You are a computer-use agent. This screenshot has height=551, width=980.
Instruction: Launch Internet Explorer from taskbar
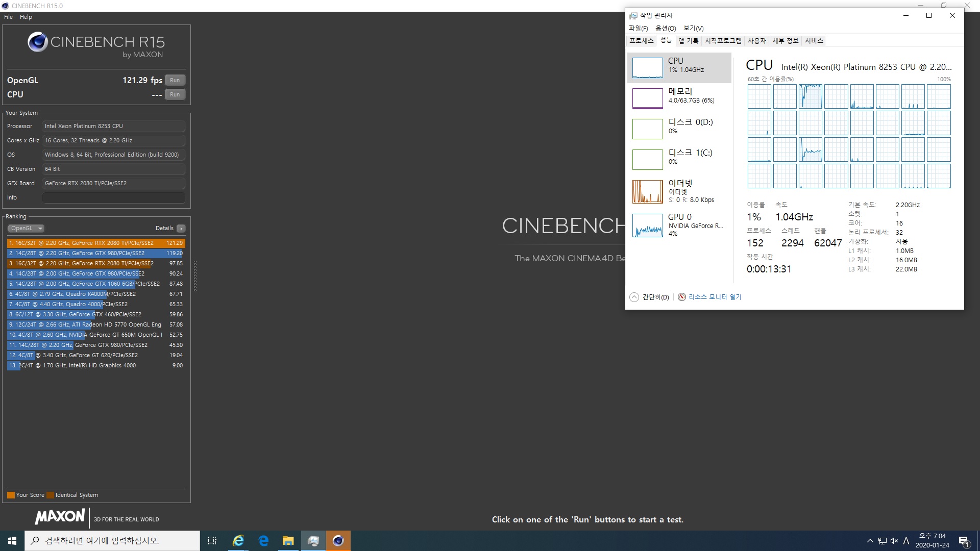(x=238, y=541)
